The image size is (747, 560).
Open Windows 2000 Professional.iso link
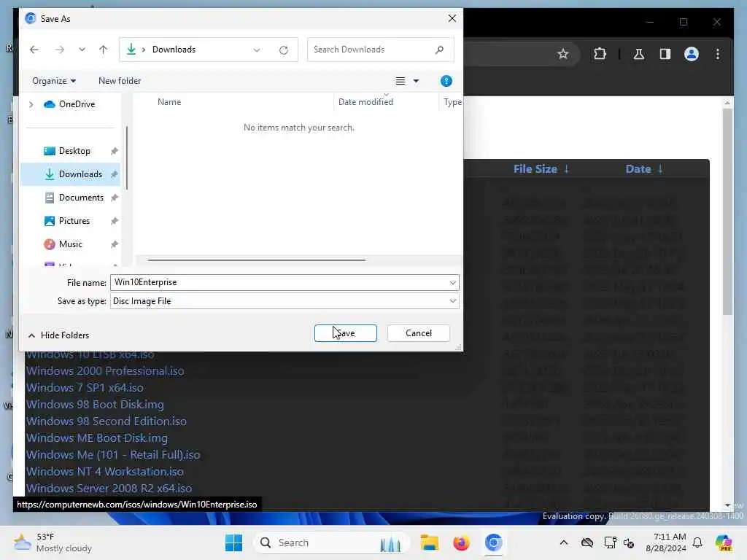tap(105, 371)
